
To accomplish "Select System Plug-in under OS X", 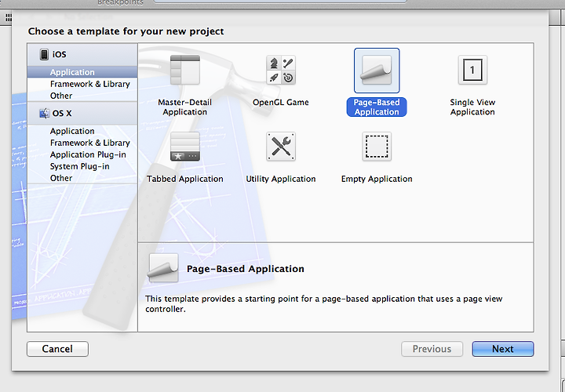I will (82, 166).
